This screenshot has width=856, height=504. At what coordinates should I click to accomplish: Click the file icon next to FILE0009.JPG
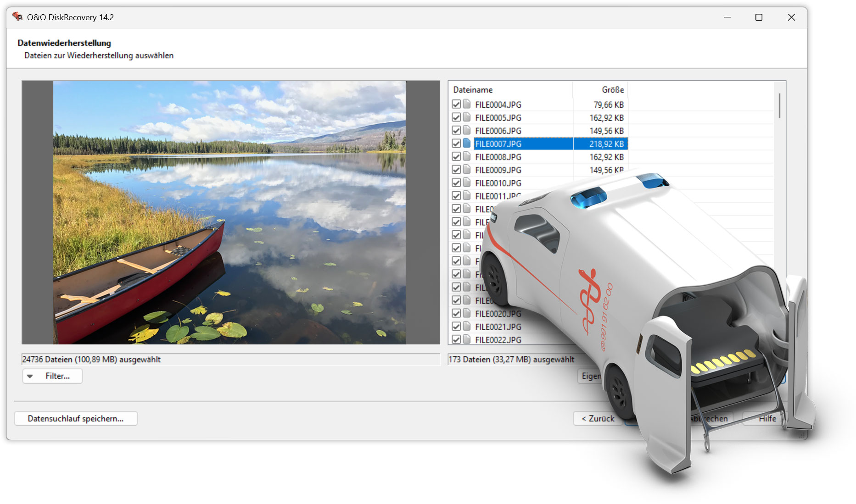[466, 170]
